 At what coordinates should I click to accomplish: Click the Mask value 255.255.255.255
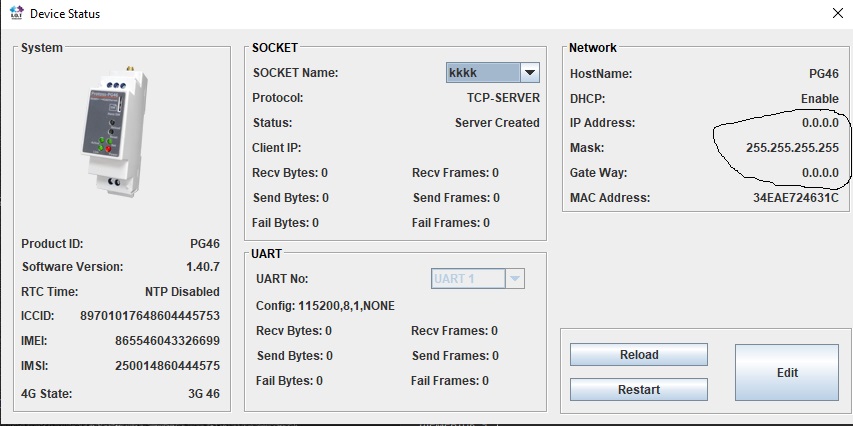click(x=792, y=148)
